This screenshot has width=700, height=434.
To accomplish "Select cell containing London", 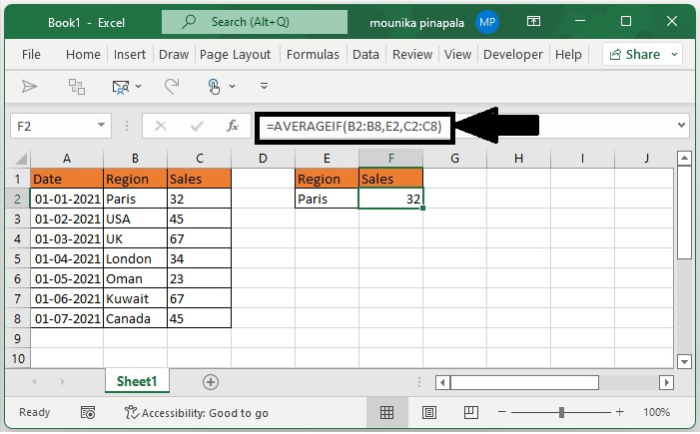I will pyautogui.click(x=135, y=259).
